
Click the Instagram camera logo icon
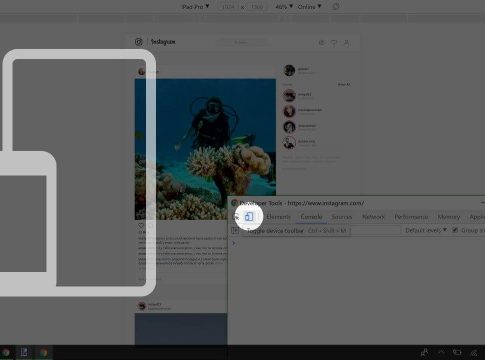[139, 42]
